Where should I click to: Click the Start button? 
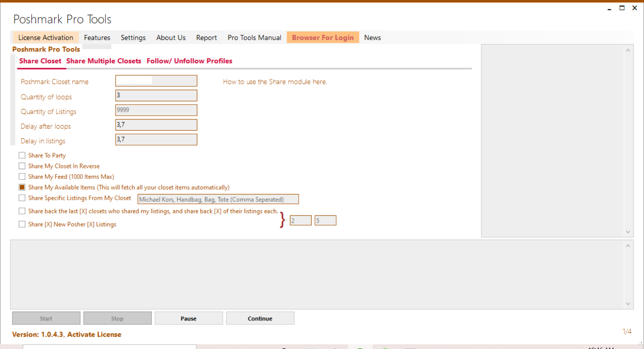[46, 318]
